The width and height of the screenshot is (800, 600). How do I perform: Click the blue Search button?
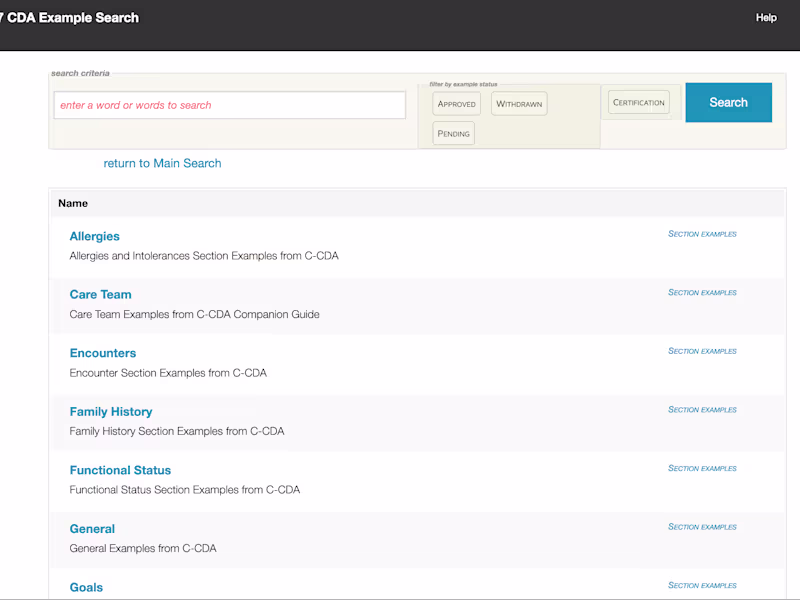tap(728, 102)
